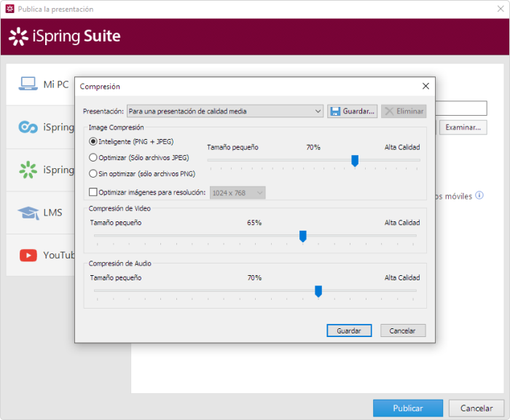Open the iSpring Cloud blue icon tab
Viewport: 510px width, 420px height.
(28, 127)
